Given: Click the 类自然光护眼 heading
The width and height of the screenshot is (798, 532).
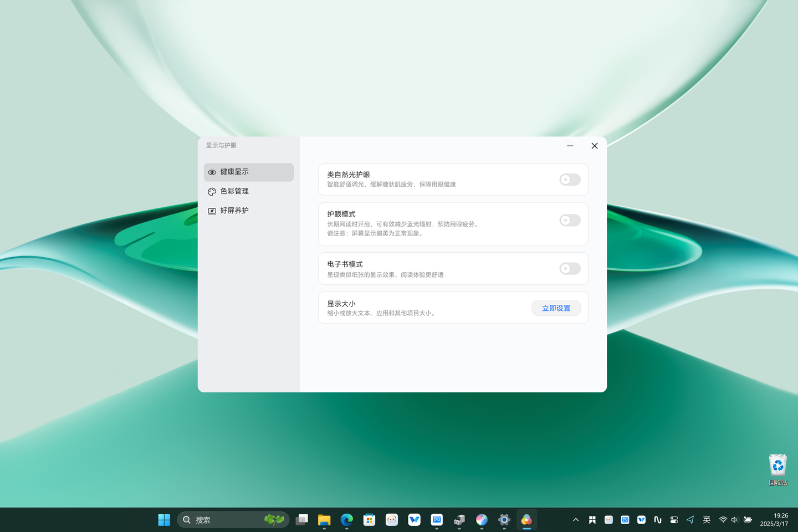Looking at the screenshot, I should (x=349, y=175).
